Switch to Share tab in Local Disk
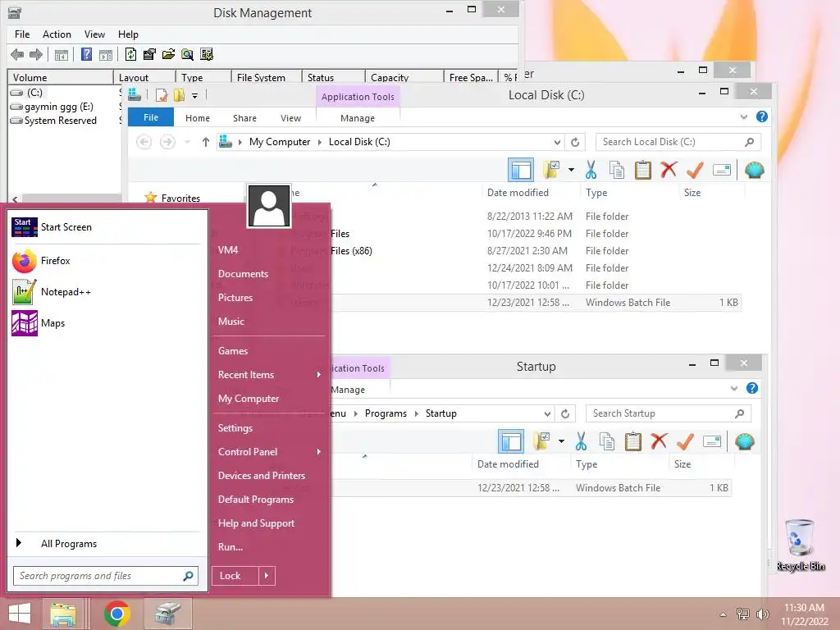The image size is (840, 630). pos(244,118)
